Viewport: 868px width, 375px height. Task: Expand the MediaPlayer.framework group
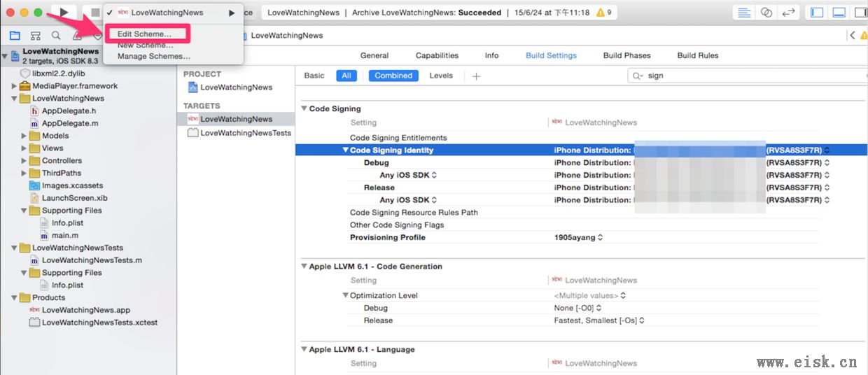coord(14,86)
